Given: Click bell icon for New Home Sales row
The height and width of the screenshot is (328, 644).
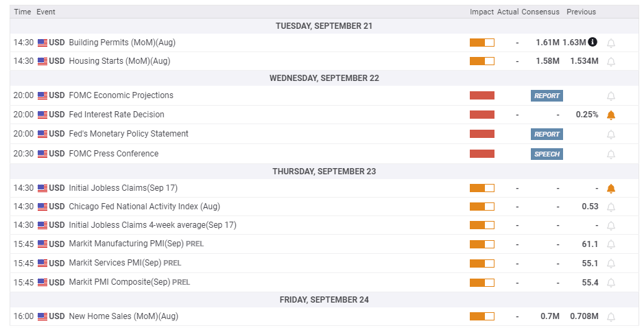Looking at the screenshot, I should 611,317.
